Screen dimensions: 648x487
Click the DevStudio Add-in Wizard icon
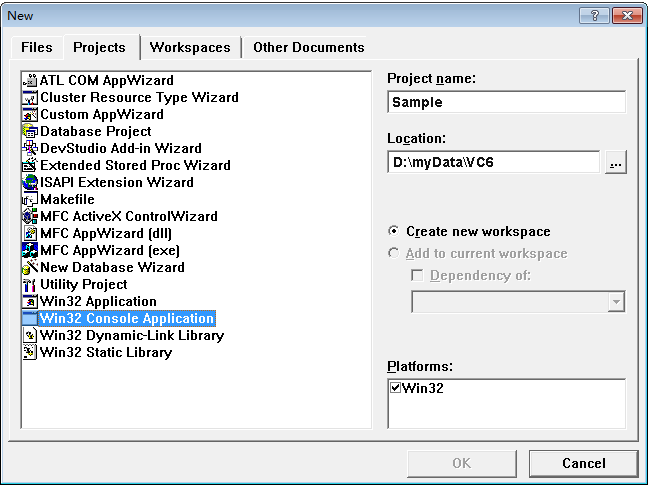pyautogui.click(x=30, y=148)
